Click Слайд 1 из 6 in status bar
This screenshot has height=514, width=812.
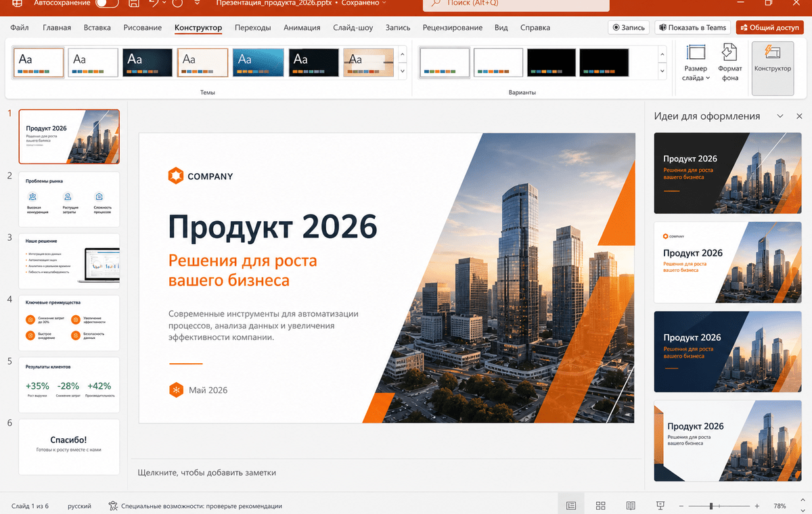30,506
